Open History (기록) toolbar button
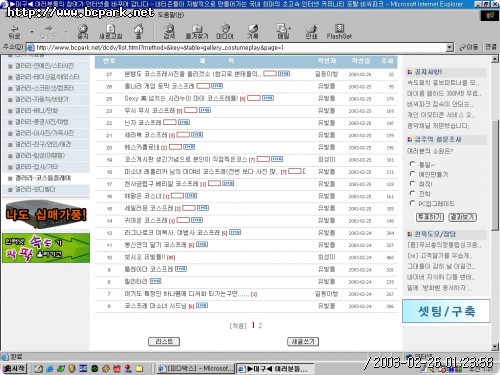Image resolution: width=500 pixels, height=375 pixels. pos(253,32)
